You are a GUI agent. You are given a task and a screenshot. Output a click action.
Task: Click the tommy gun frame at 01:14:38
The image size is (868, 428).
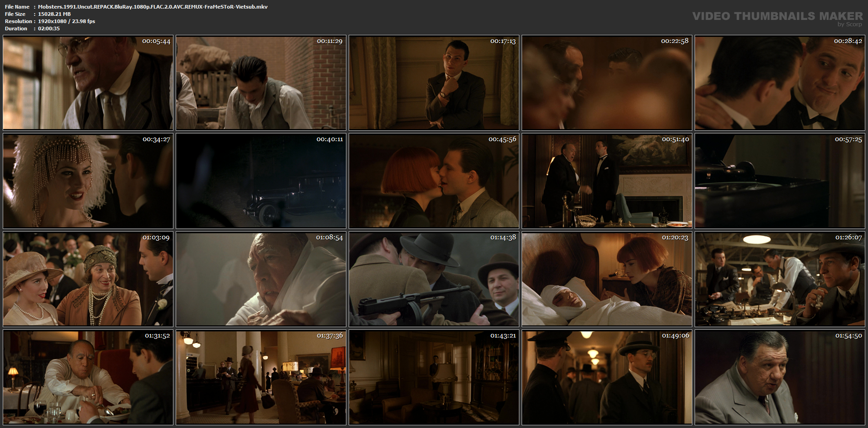434,279
